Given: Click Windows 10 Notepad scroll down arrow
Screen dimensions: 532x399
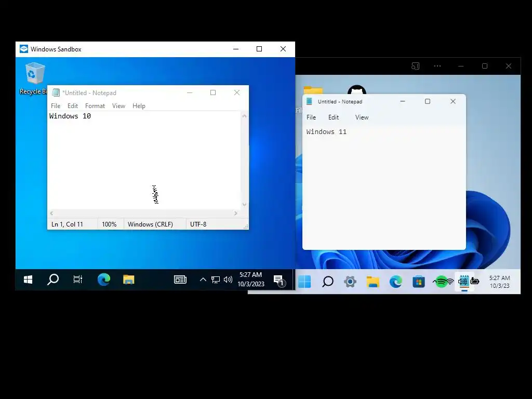Looking at the screenshot, I should [x=244, y=204].
